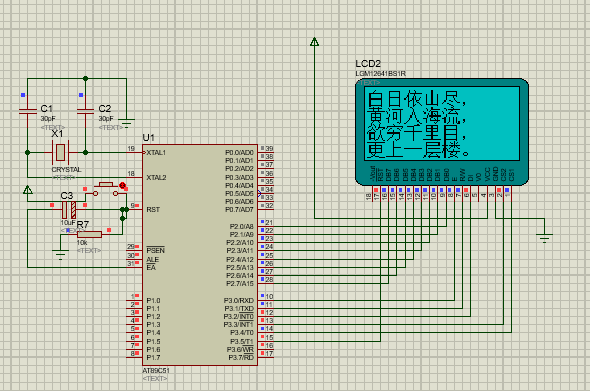Select the P3.0/RXD pin label
This screenshot has width=590, height=391.
[239, 300]
